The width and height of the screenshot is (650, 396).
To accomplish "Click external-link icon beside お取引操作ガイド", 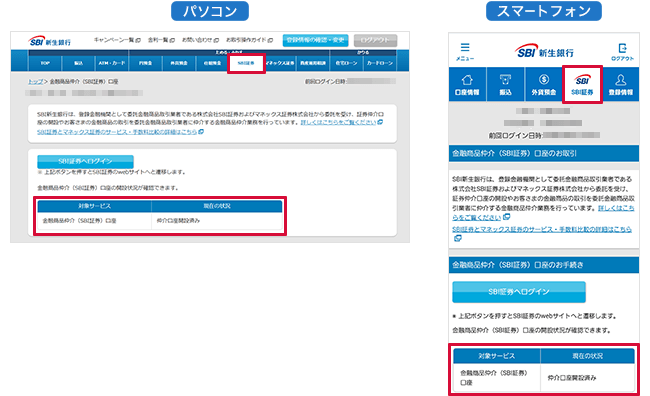I will tap(270, 40).
